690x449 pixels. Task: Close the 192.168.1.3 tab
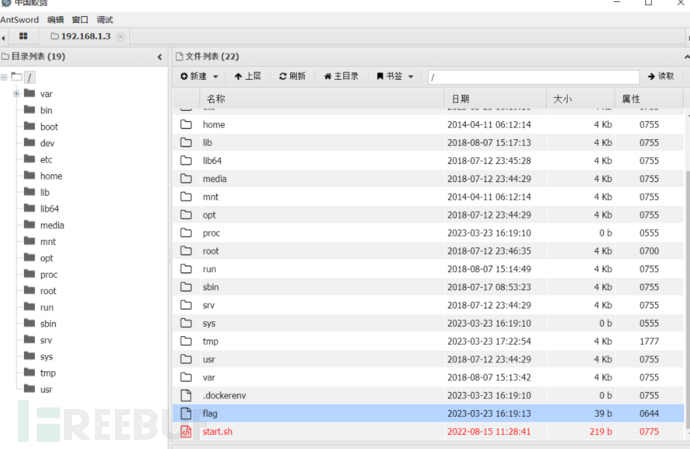[120, 37]
